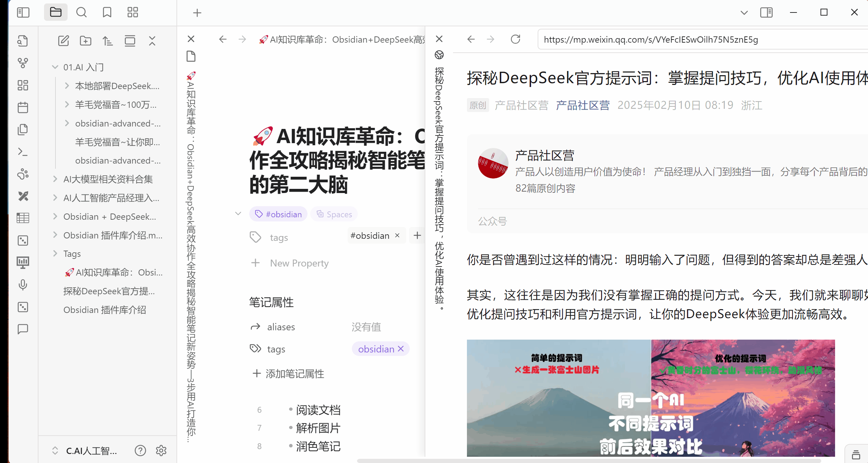This screenshot has height=463, width=868.
Task: Toggle the left sidebar
Action: tap(23, 12)
